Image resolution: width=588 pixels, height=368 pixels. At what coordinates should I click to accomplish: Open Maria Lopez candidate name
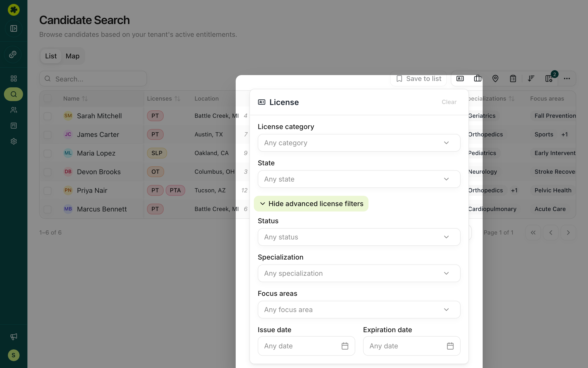coord(96,153)
